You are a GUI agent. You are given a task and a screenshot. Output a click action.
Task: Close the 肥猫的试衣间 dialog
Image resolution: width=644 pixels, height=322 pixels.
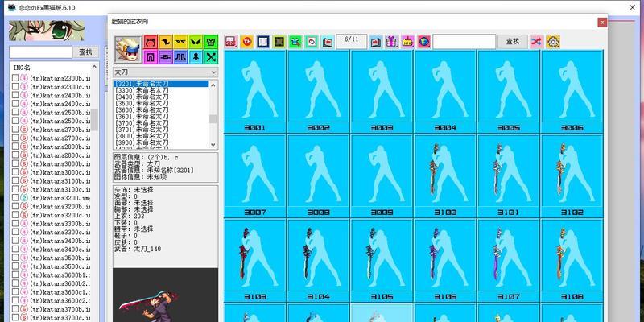602,23
